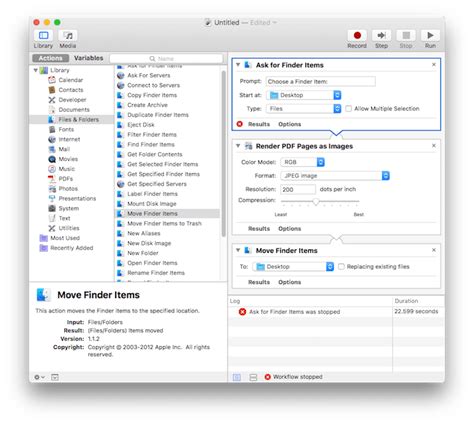Remove the Ask for Finder Items action
Image resolution: width=474 pixels, height=424 pixels.
434,65
